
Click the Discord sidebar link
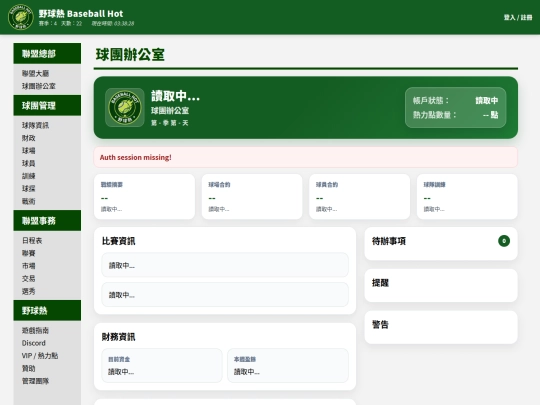(x=34, y=343)
